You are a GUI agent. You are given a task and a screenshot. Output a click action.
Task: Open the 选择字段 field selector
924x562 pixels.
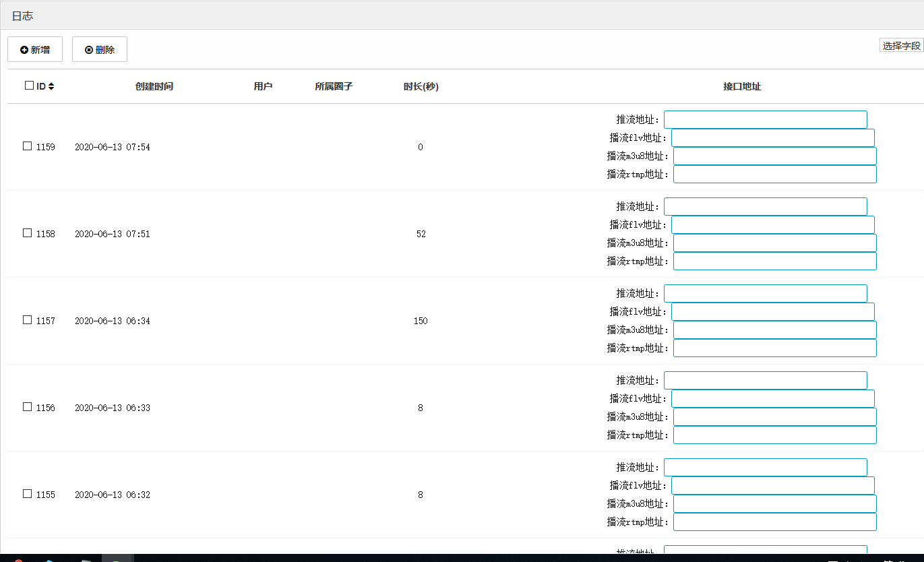tap(901, 46)
